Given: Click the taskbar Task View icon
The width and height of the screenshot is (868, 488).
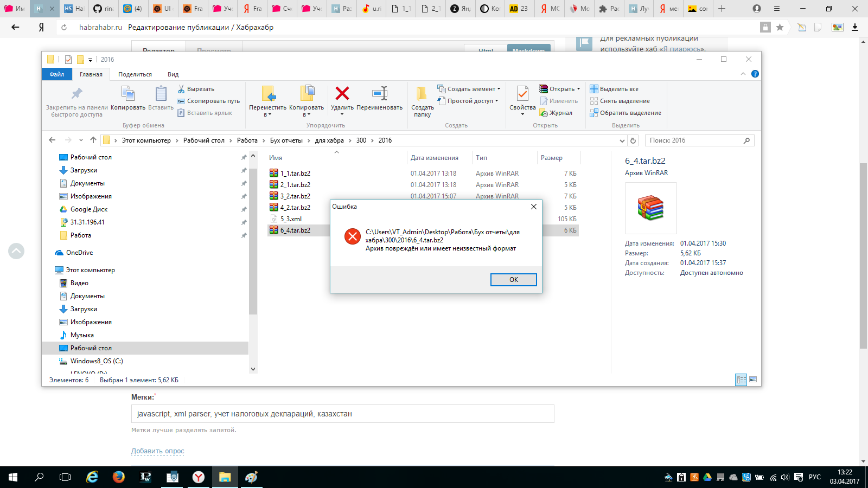Looking at the screenshot, I should [x=65, y=477].
